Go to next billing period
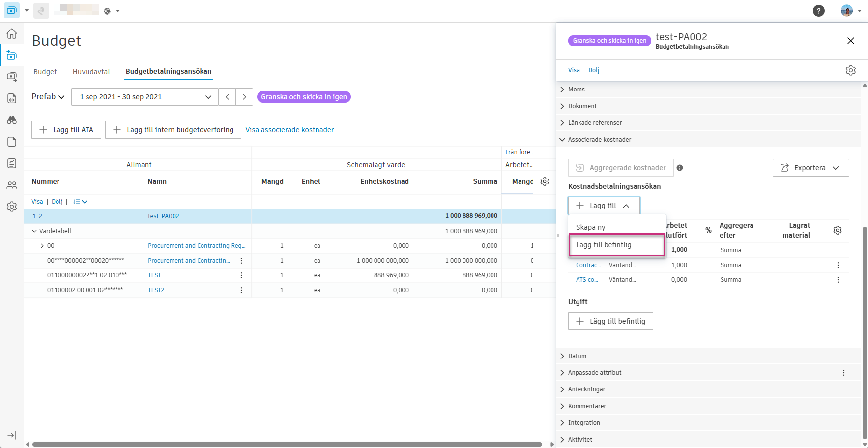Screen dimensions: 868x448 [244, 97]
